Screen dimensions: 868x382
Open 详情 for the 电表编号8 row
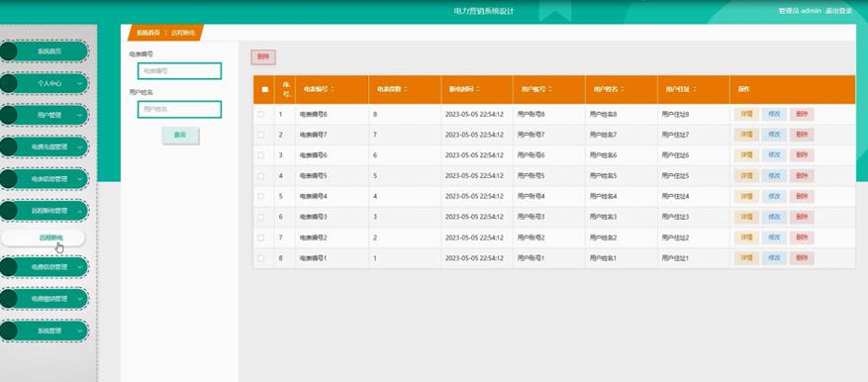pos(746,115)
